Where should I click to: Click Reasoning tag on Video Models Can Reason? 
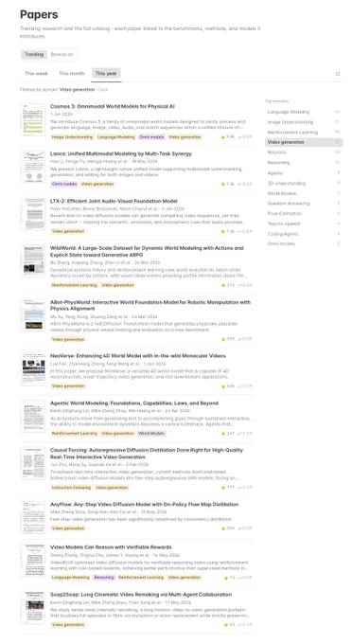pos(104,578)
